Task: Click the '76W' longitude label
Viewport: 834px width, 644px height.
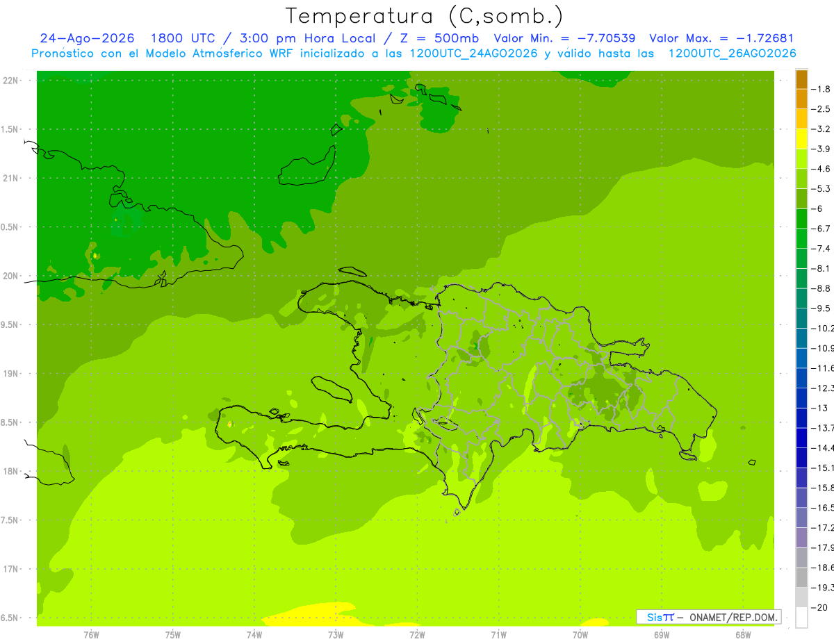Action: pyautogui.click(x=91, y=634)
